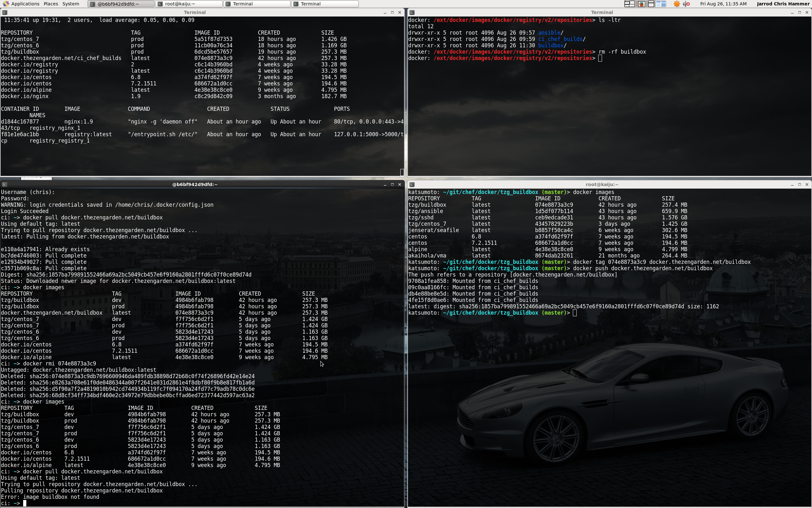Click the 'total 12' line

pyautogui.click(x=421, y=26)
